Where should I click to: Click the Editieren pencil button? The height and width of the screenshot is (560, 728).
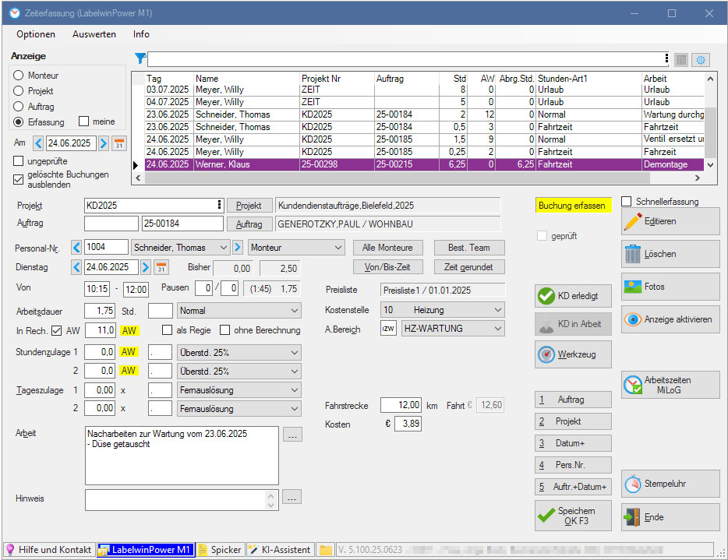click(x=670, y=221)
